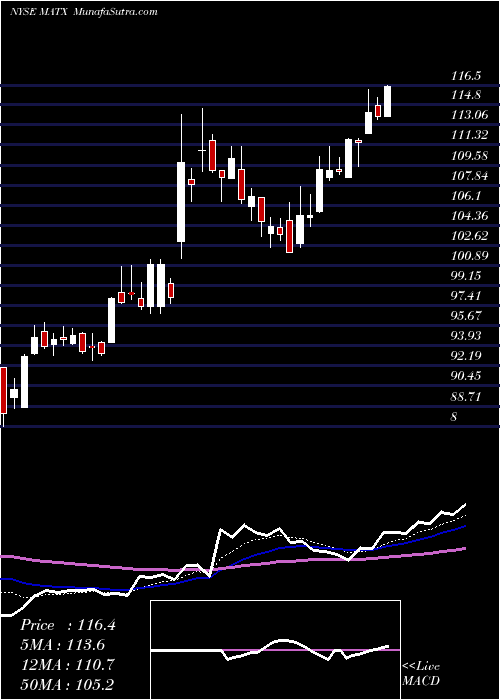The height and width of the screenshot is (700, 500).
Task: Click the 107.84 price axis label
Action: tap(470, 176)
